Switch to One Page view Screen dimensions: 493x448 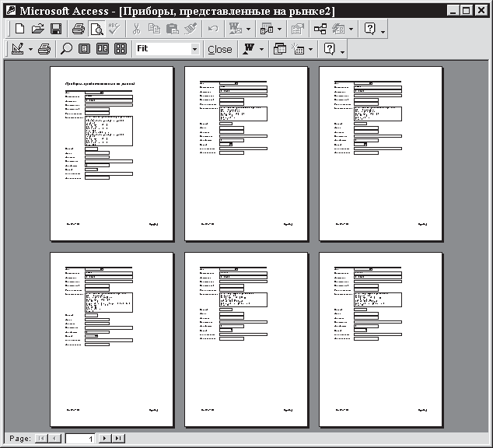point(85,49)
